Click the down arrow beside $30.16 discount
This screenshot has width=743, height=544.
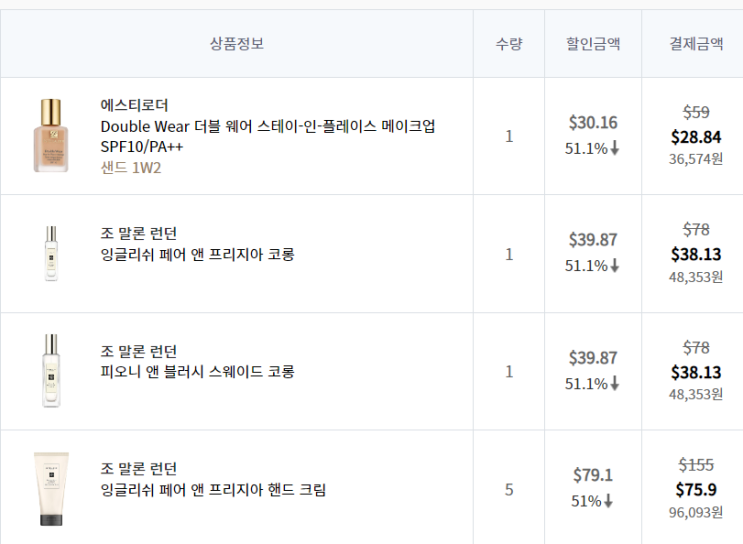coord(615,149)
